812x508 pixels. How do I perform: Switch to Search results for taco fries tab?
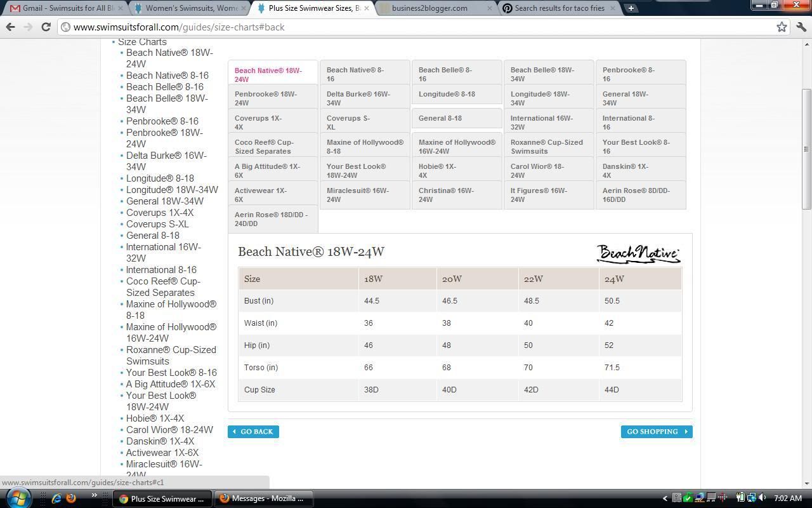click(559, 8)
